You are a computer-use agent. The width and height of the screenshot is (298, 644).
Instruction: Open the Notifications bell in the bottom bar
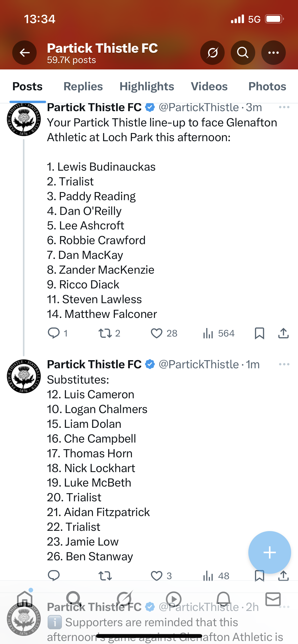coord(224,599)
